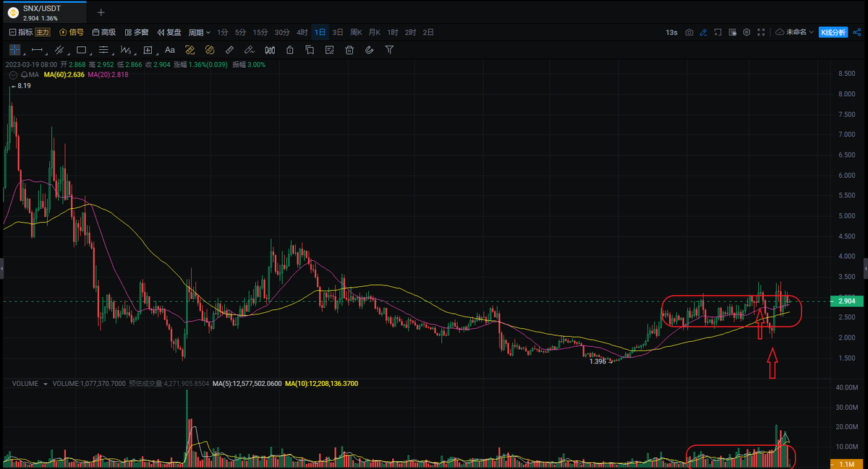Switch to the 30分 timeframe
The width and height of the screenshot is (868, 469).
tap(282, 33)
